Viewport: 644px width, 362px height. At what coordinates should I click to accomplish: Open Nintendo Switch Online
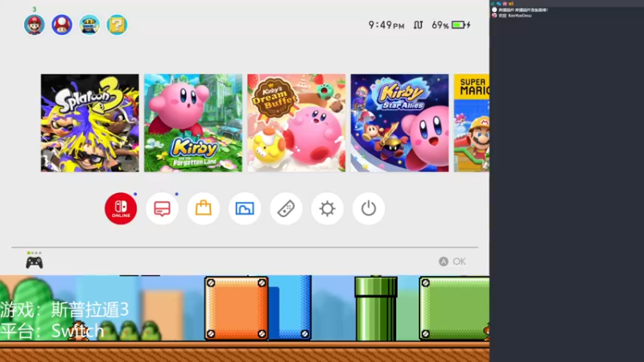click(x=121, y=208)
